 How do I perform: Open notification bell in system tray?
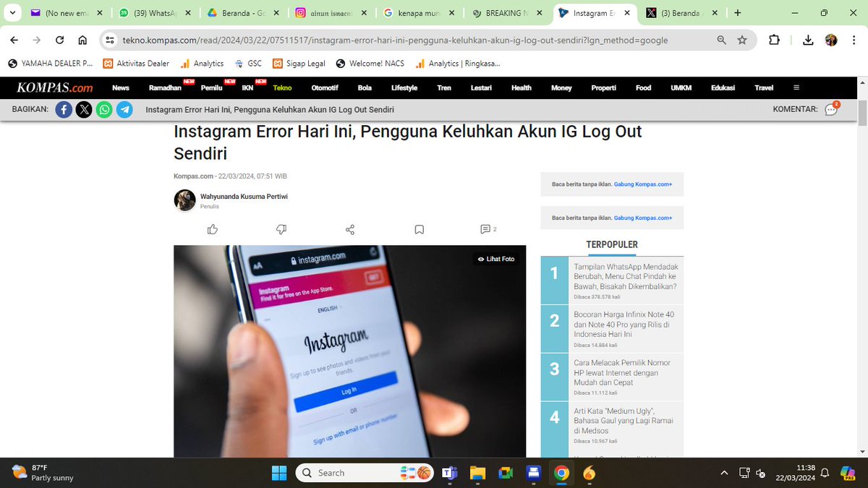(824, 473)
